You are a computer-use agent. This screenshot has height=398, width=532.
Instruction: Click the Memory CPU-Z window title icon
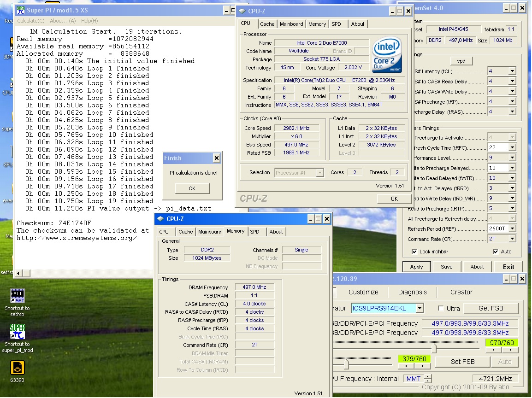[x=160, y=219]
